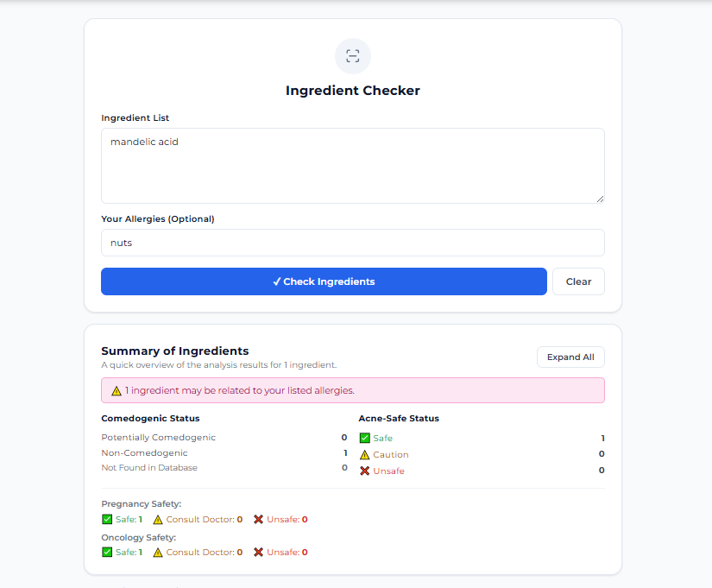Click the yellow Caution warning icon

(x=364, y=454)
